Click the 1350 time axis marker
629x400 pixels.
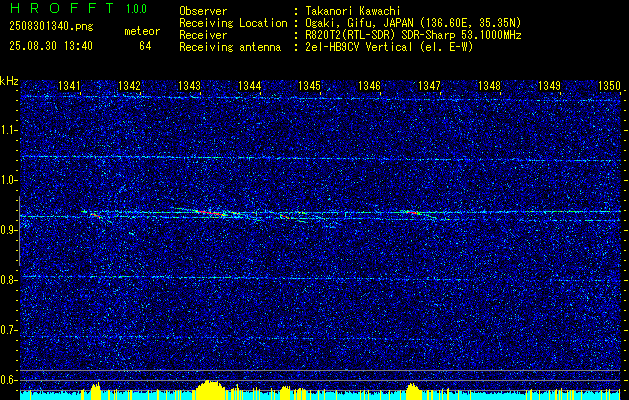pos(609,86)
